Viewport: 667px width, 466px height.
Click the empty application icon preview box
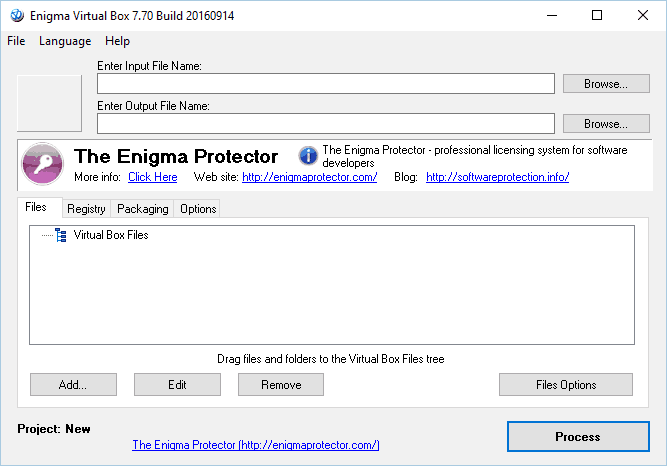pos(49,102)
